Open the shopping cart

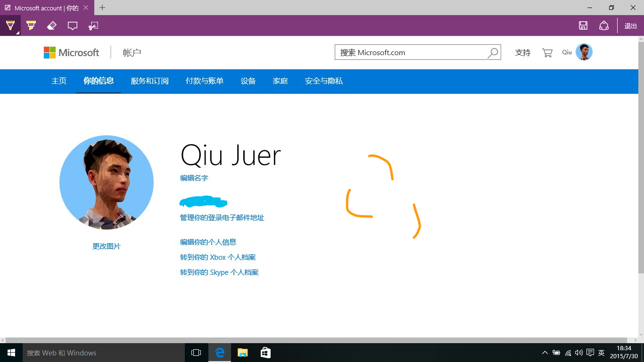click(x=547, y=52)
